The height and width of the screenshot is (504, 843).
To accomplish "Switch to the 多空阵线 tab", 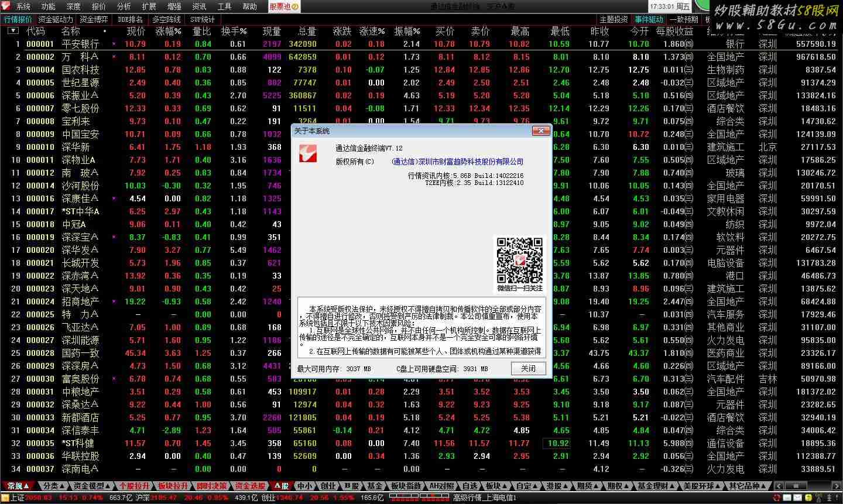I will pyautogui.click(x=167, y=19).
